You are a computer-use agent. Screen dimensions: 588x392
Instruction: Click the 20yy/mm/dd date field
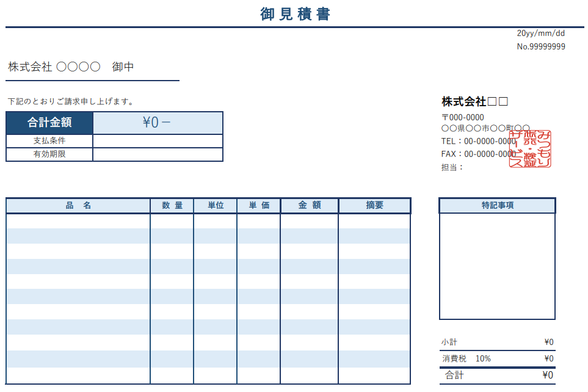pos(540,34)
